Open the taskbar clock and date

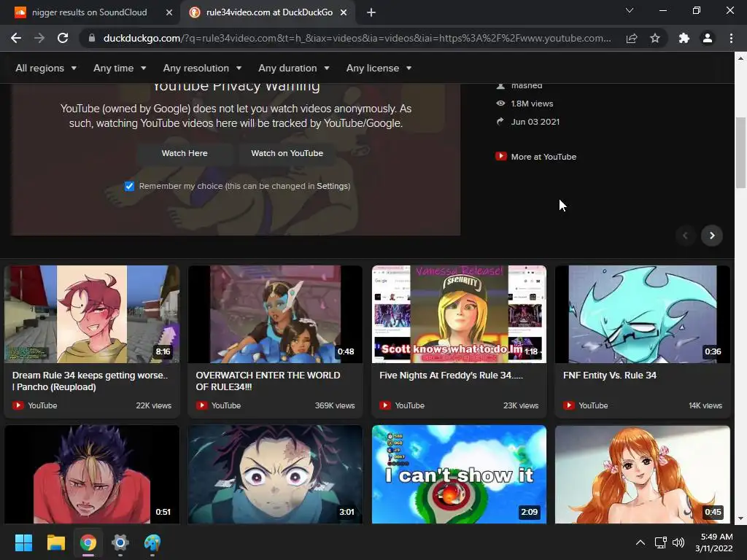pyautogui.click(x=713, y=542)
